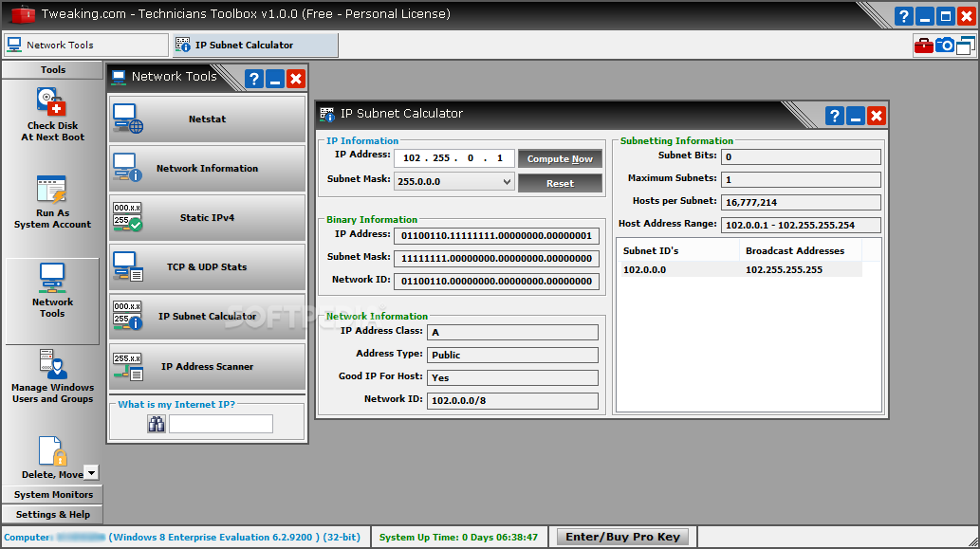Open IP Subnet Calculator from Network Tools list
Viewport: 980px width, 549px height.
pyautogui.click(x=207, y=316)
